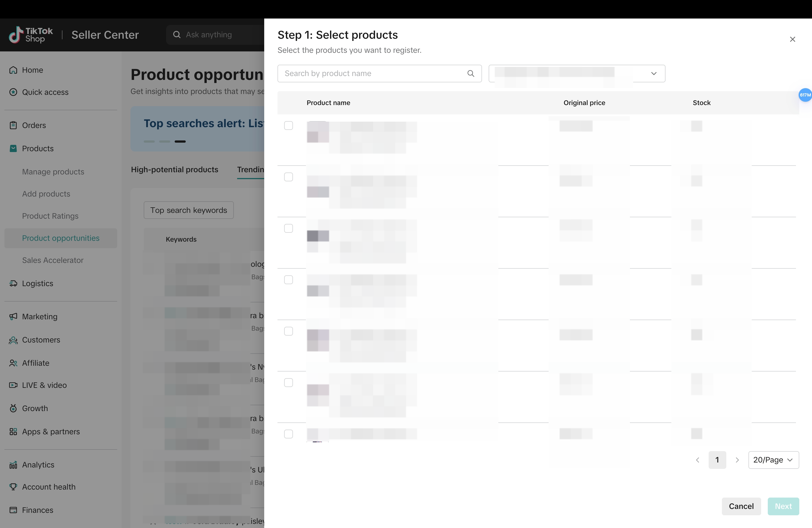Click the Products bag icon
Screen dimensions: 812x528
click(x=13, y=148)
